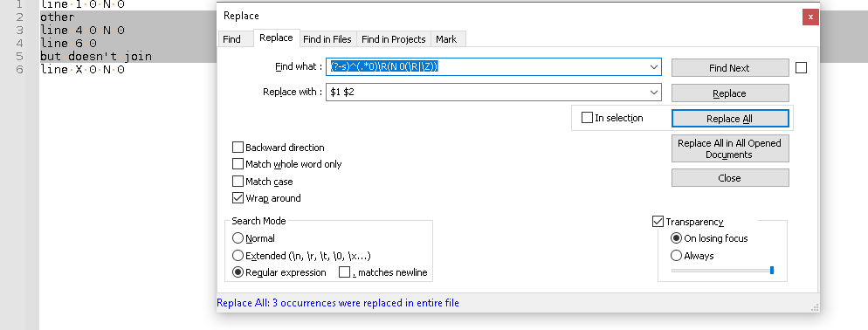Close the Replace dialog with the red X

810,17
